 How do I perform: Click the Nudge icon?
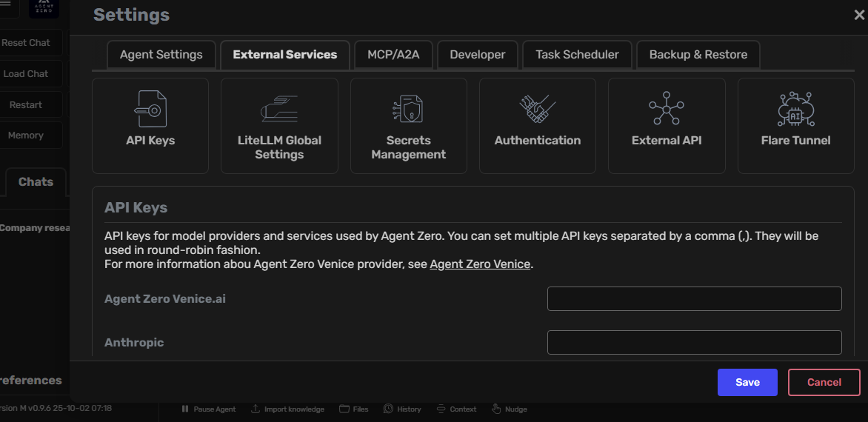coord(496,409)
